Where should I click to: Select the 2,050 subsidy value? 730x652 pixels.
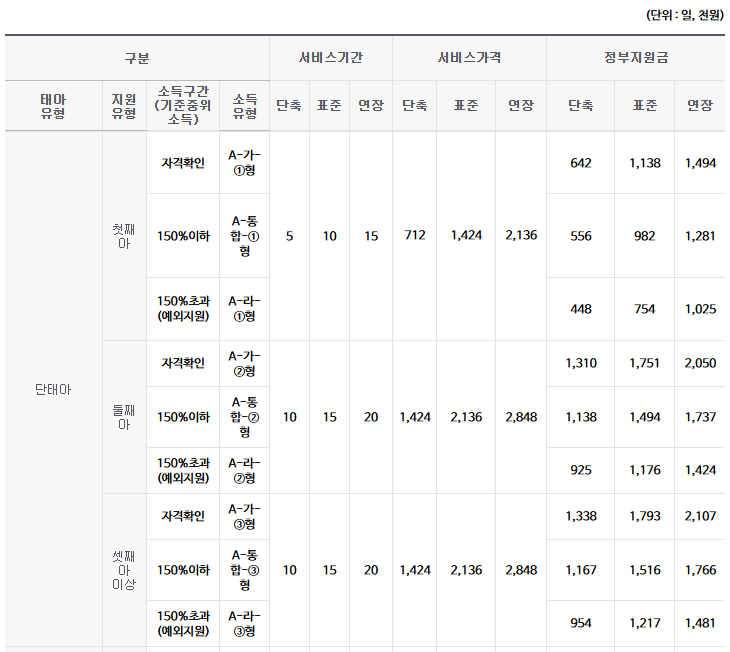pyautogui.click(x=700, y=363)
